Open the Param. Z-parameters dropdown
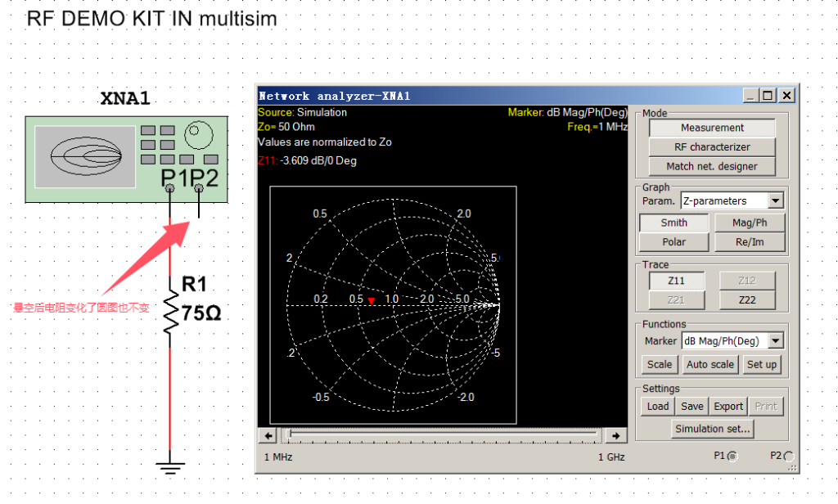The width and height of the screenshot is (838, 504). [776, 201]
